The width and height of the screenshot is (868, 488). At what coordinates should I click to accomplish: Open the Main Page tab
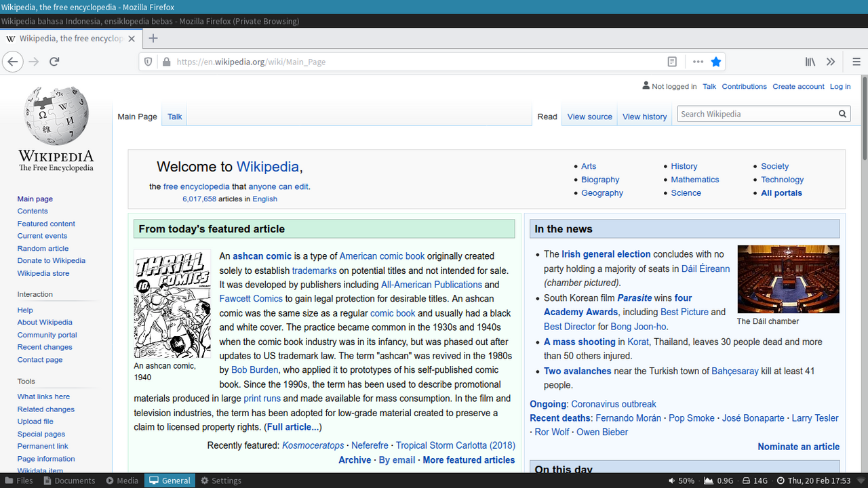click(137, 117)
